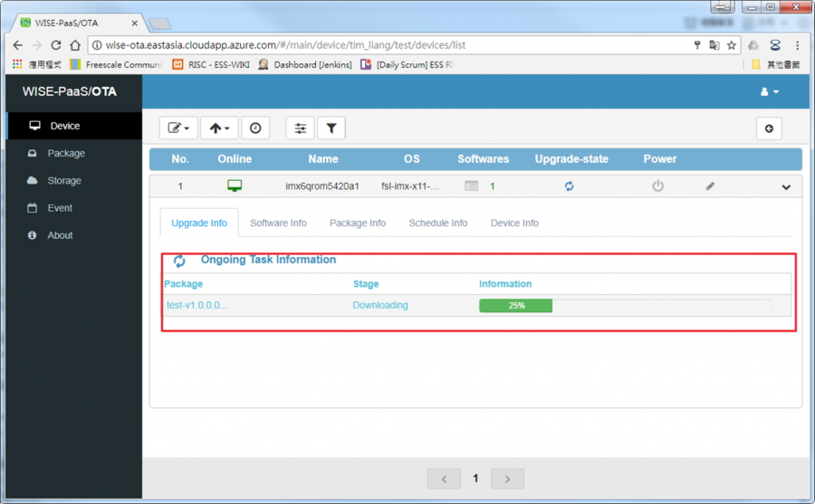Open the upload arrow dropdown
This screenshot has width=815, height=504.
pos(219,128)
